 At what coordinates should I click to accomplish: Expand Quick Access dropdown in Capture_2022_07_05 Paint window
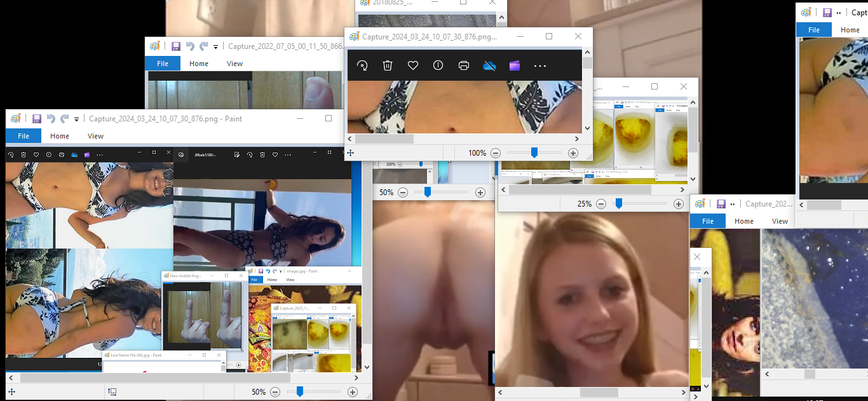click(215, 46)
